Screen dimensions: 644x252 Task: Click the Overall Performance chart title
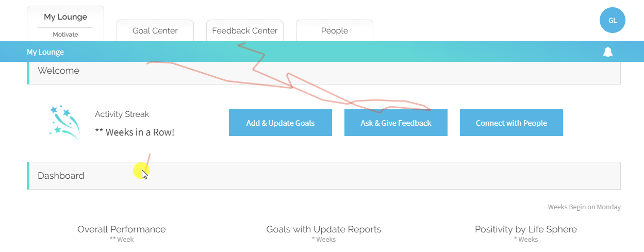(122, 229)
